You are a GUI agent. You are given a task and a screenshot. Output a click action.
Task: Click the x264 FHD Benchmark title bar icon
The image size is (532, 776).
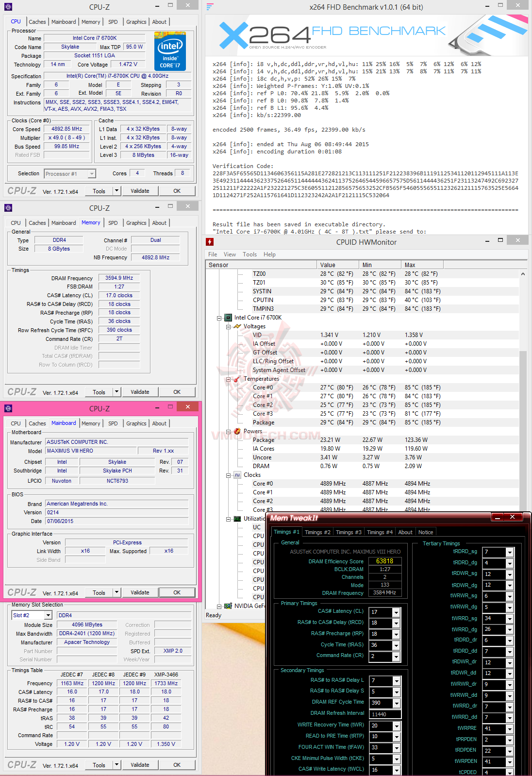210,7
